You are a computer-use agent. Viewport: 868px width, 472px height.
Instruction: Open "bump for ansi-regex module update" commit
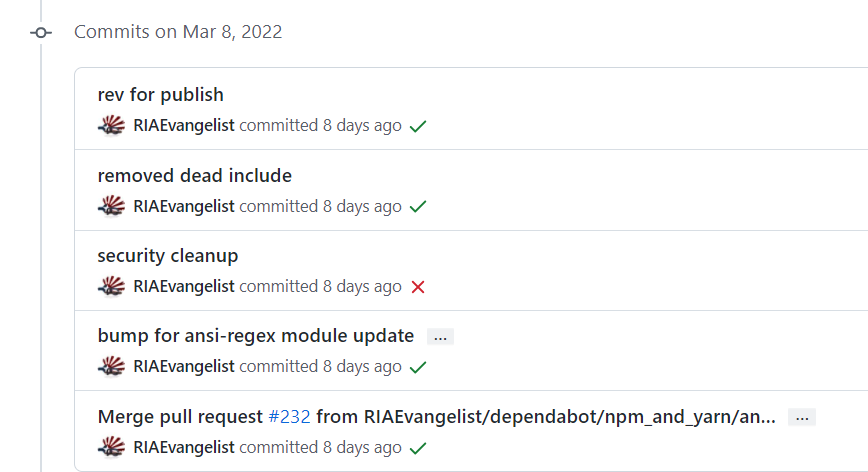pyautogui.click(x=255, y=336)
